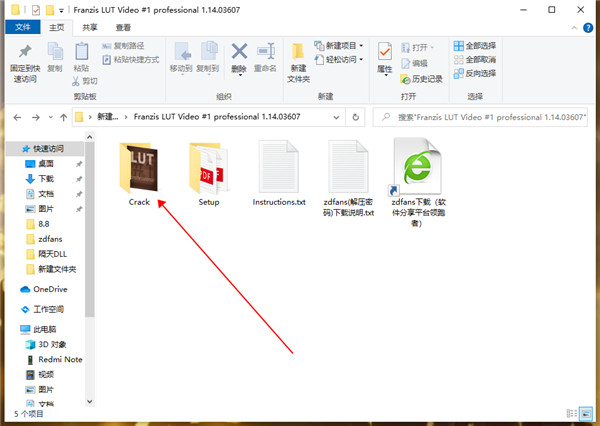Click the 移动到 move to button
This screenshot has width=600, height=426.
pos(181,57)
